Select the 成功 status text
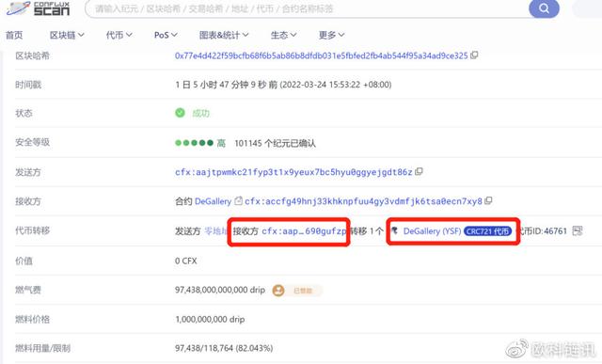This screenshot has height=364, width=602. click(x=200, y=113)
